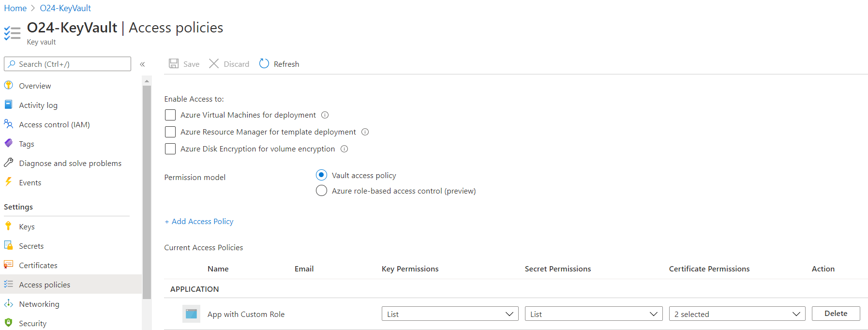Select the Keys icon under Settings

[x=8, y=226]
